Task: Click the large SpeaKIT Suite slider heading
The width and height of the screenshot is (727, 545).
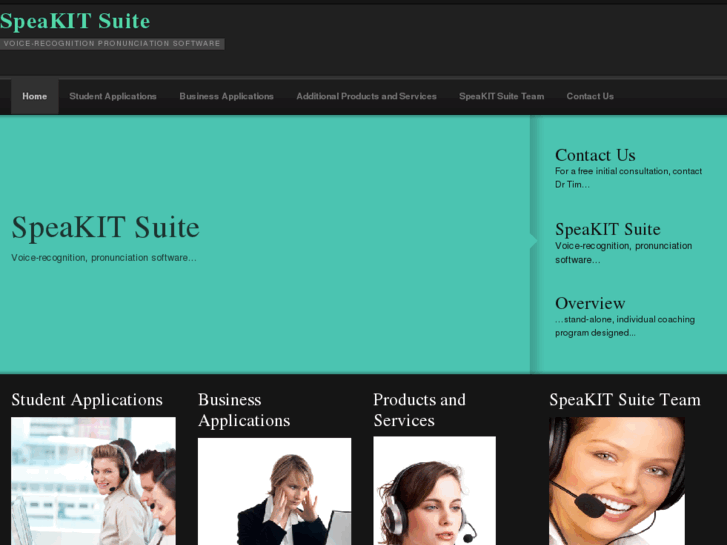Action: tap(105, 227)
